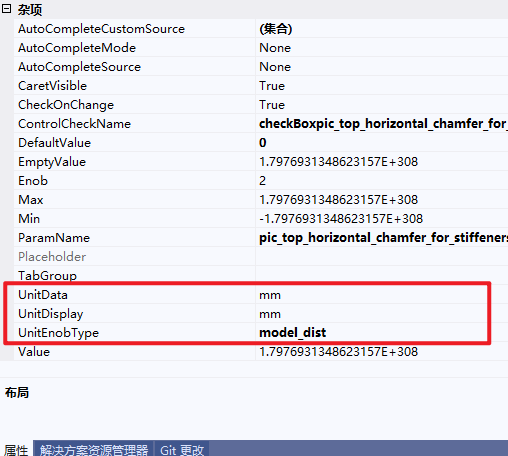Select the AutoCompleteCustomSource property row
This screenshot has width=508, height=456.
(x=261, y=29)
